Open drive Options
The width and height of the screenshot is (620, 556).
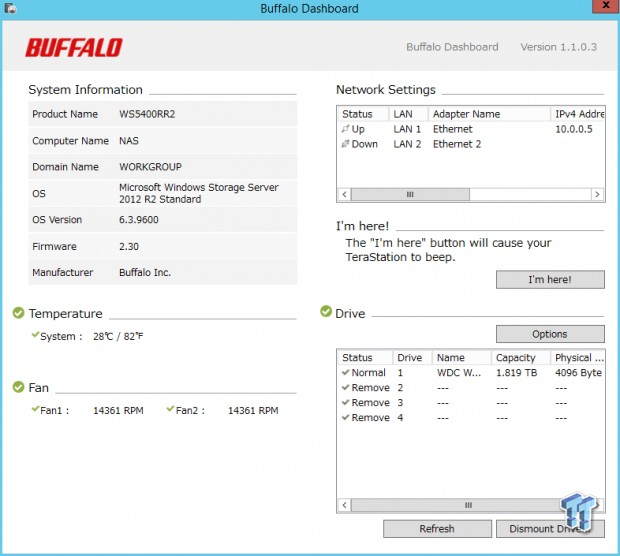[550, 334]
